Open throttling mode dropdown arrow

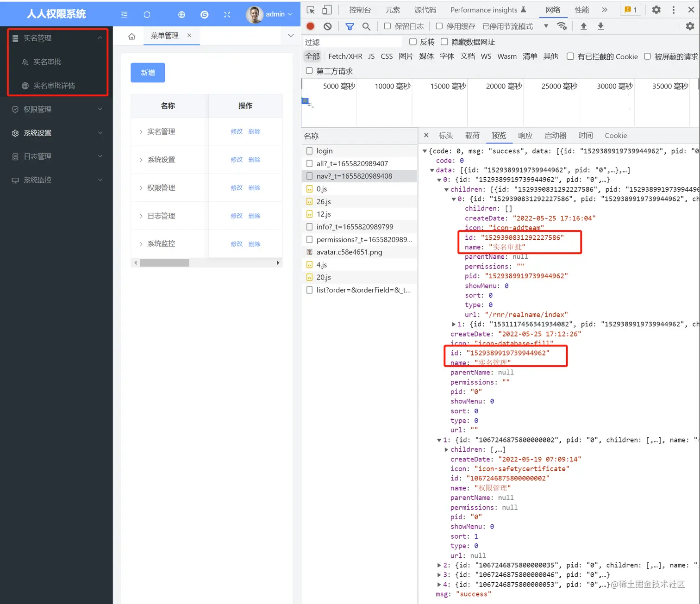click(x=546, y=26)
